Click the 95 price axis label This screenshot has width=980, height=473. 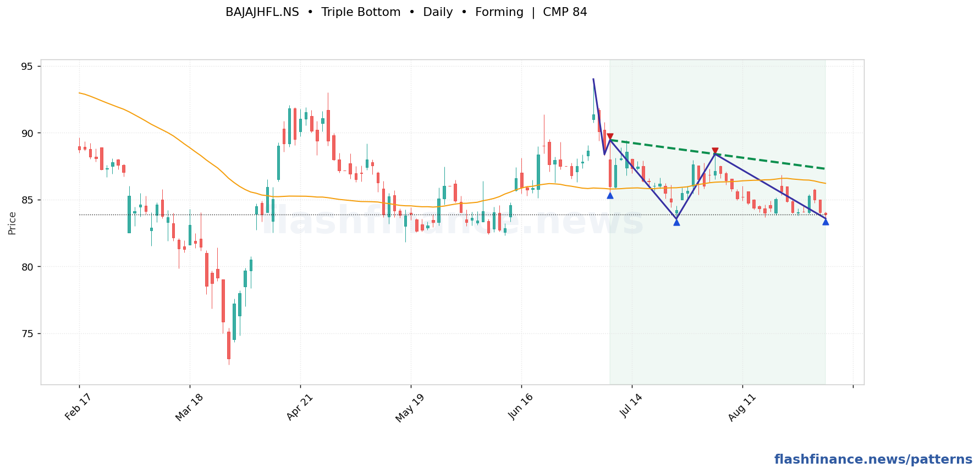(x=27, y=67)
